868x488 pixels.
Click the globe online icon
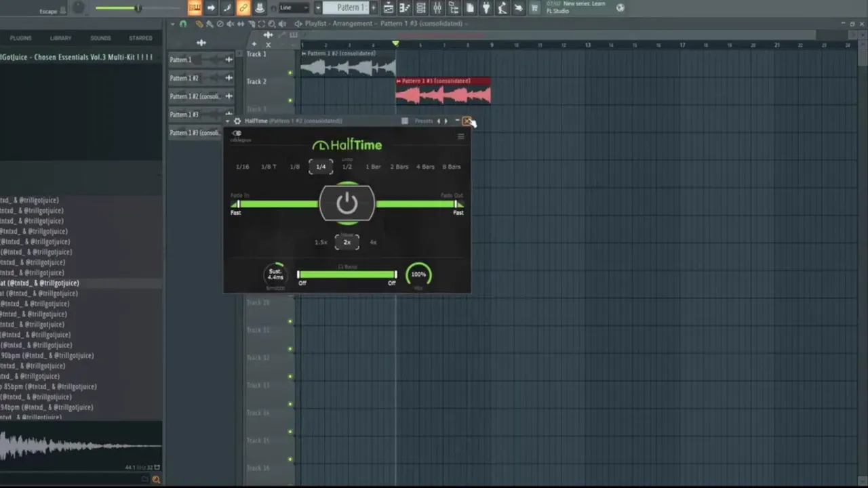(x=620, y=7)
